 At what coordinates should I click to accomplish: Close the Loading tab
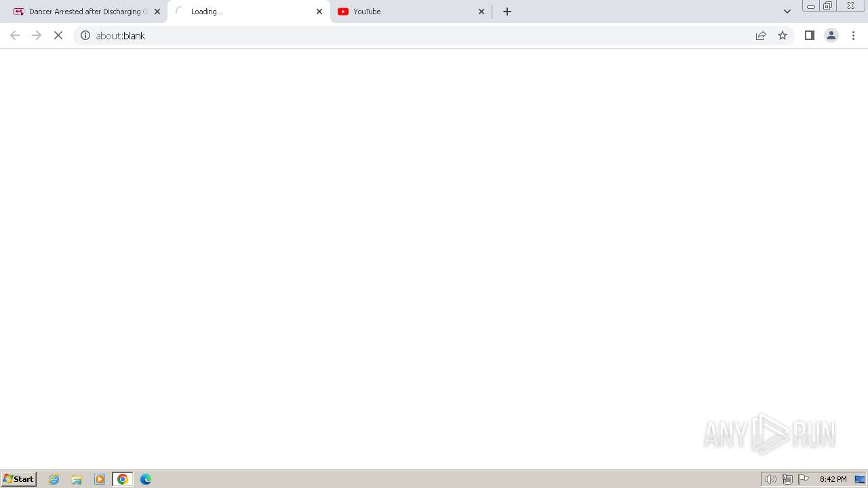[x=319, y=12]
